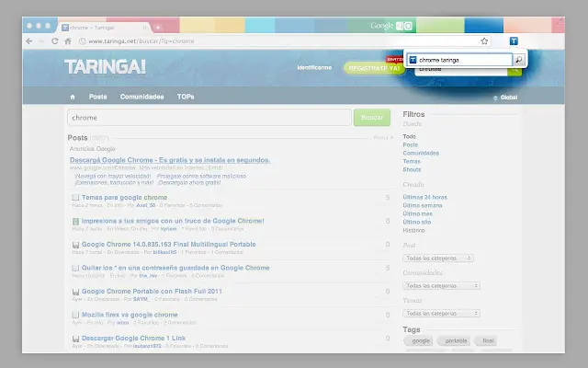Click the icon beside Quitar los * post
This screenshot has width=588, height=368.
pyautogui.click(x=75, y=268)
